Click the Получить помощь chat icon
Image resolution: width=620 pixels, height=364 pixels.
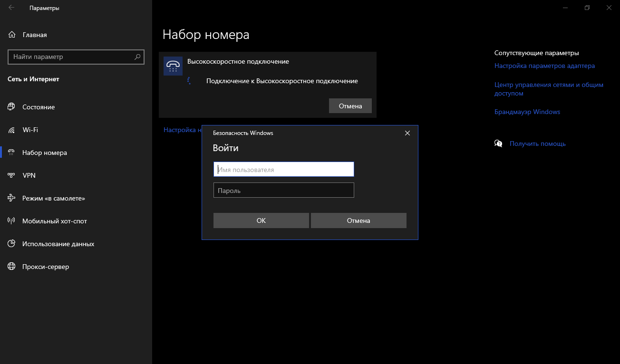pos(498,144)
